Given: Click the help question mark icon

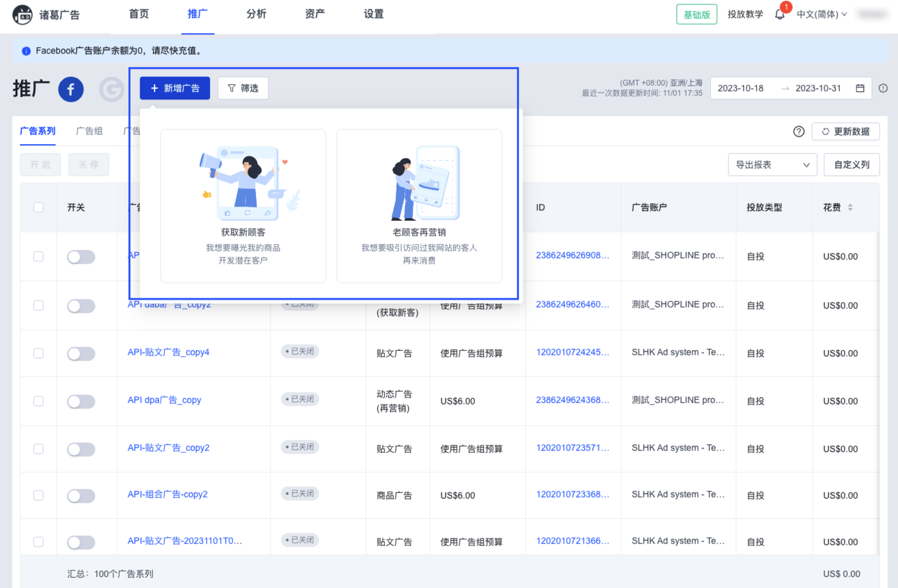Looking at the screenshot, I should point(798,131).
